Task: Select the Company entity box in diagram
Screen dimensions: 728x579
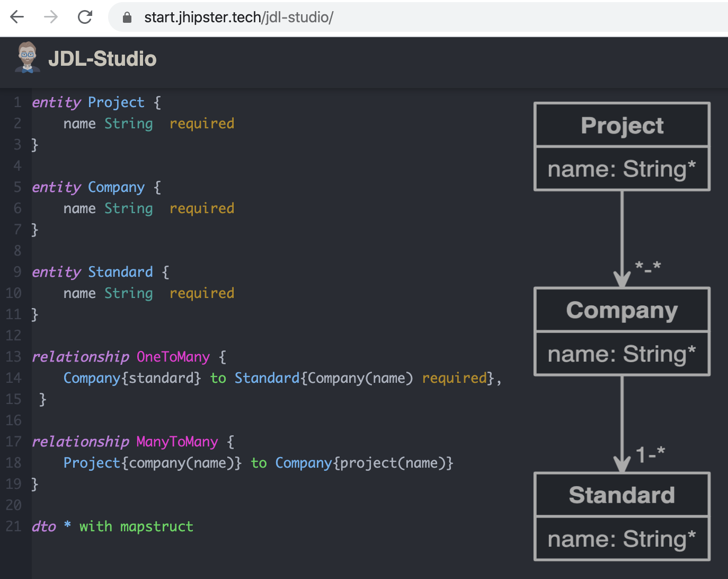Action: (x=622, y=331)
